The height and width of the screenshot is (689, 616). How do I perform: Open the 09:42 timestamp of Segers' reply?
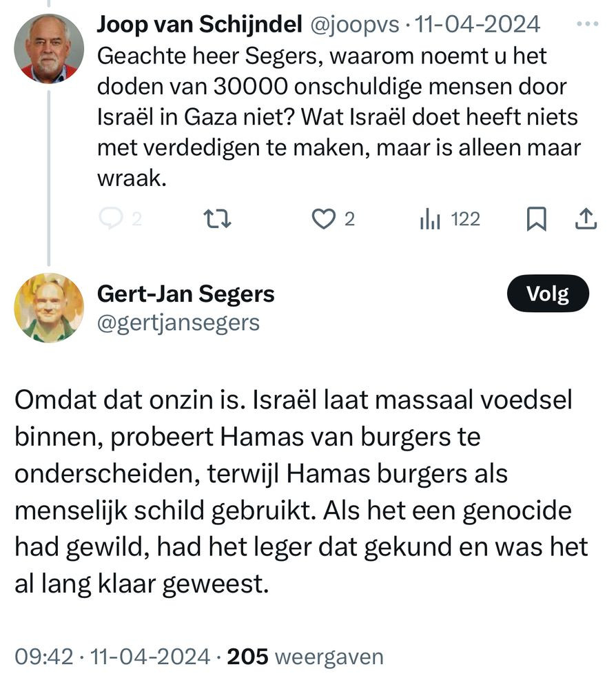pyautogui.click(x=44, y=657)
